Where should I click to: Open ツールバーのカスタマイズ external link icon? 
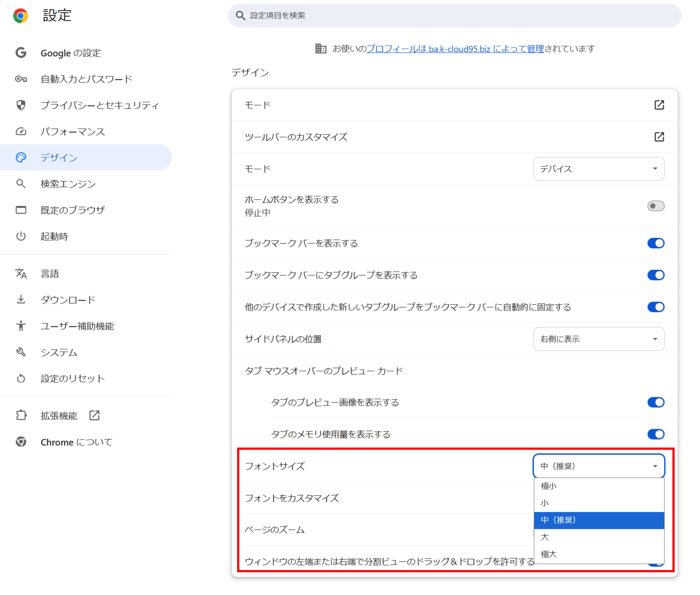tap(659, 137)
